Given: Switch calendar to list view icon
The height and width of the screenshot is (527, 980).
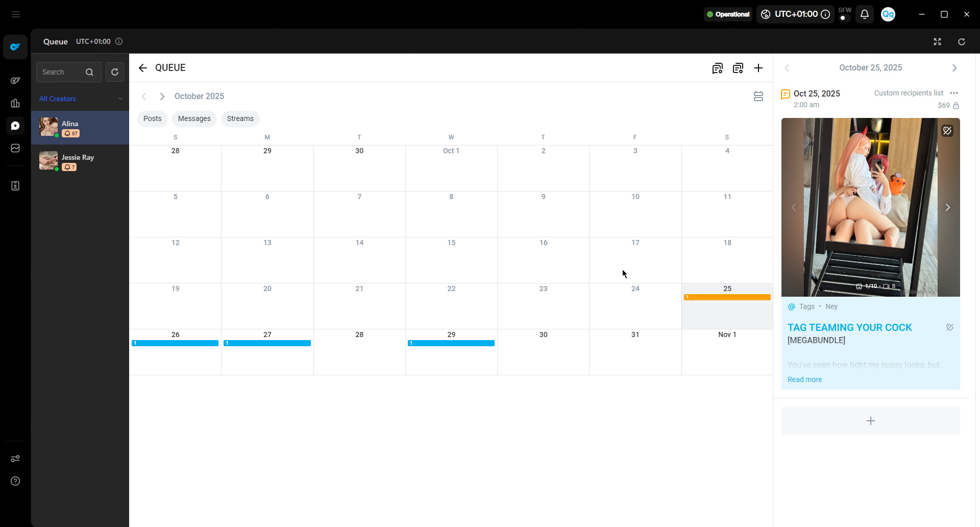Looking at the screenshot, I should pos(758,97).
